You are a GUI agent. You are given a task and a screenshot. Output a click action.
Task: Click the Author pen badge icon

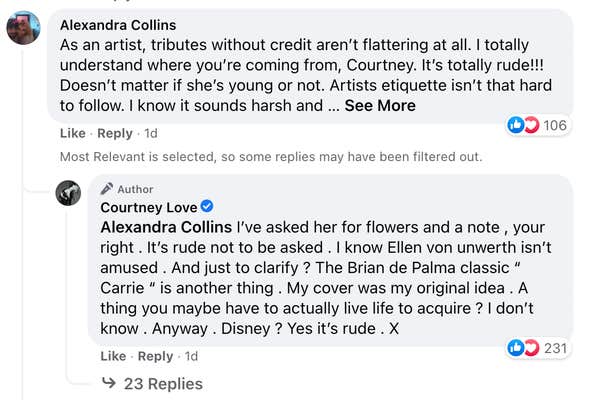click(x=105, y=188)
